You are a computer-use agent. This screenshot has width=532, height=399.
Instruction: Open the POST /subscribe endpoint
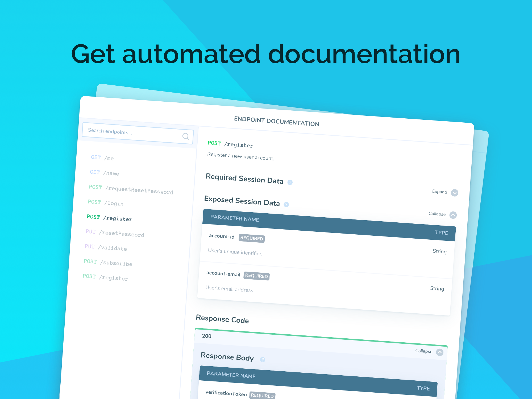[108, 263]
